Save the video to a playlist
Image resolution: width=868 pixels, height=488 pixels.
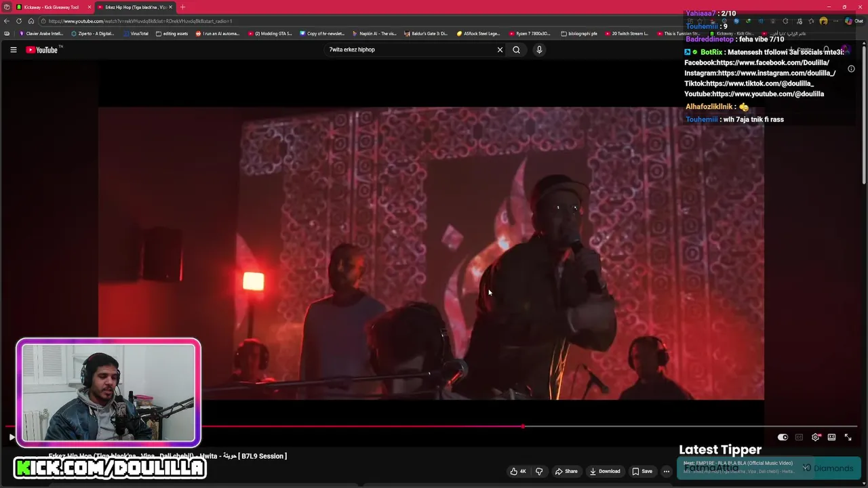tap(642, 471)
